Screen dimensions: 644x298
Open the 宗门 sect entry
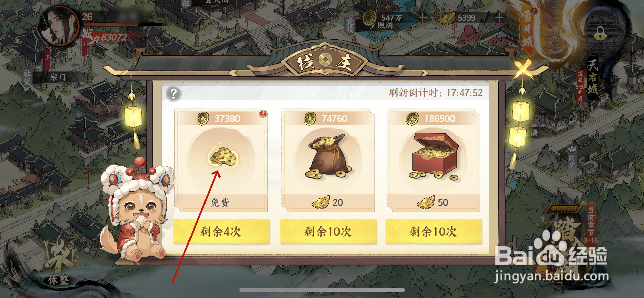coord(58,77)
